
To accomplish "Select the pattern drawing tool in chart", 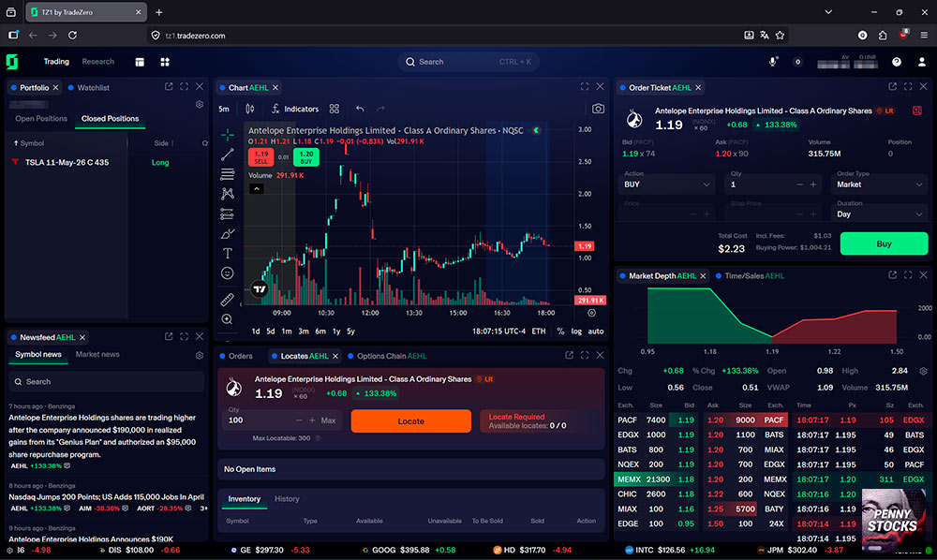I will 227,194.
